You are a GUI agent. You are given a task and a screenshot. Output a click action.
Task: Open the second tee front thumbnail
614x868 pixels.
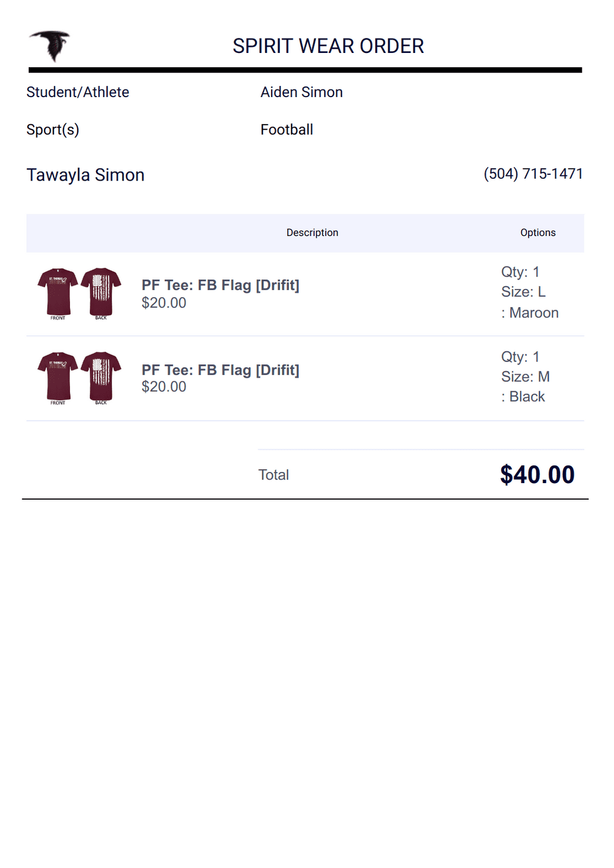click(58, 378)
